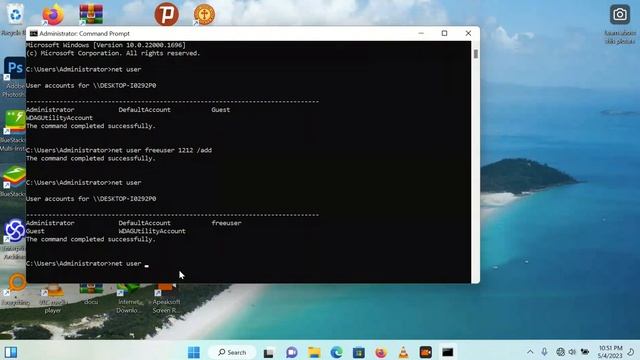640x360 pixels.
Task: Open VLC cone icon on taskbar
Action: [x=403, y=352]
